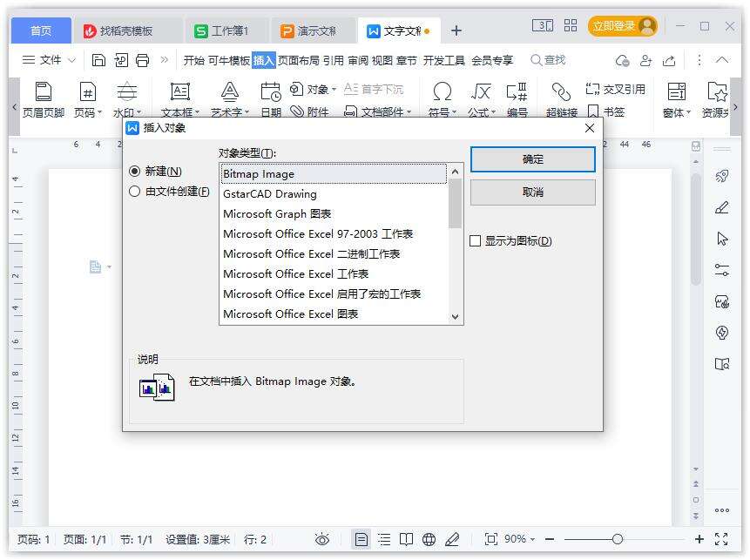
Task: Open the settings sliders icon in right sidebar
Action: (x=722, y=270)
